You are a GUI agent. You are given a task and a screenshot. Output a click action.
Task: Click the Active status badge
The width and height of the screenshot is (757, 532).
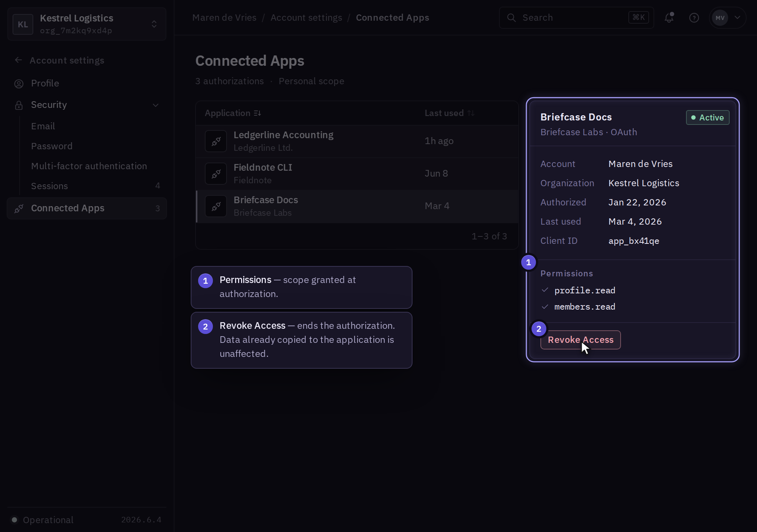707,117
